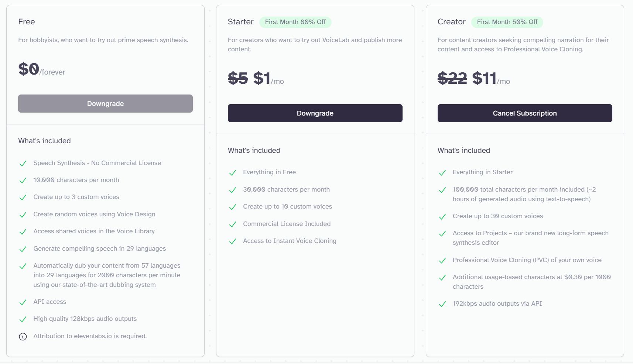Click the First Month 50% Off badge
This screenshot has height=364, width=633.
[x=507, y=22]
